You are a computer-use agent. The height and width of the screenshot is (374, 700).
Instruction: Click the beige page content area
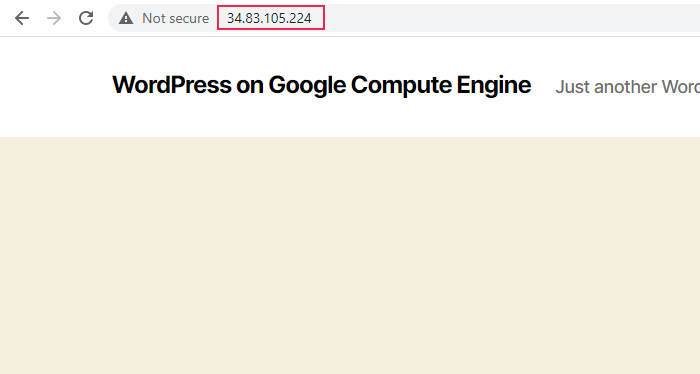click(350, 255)
